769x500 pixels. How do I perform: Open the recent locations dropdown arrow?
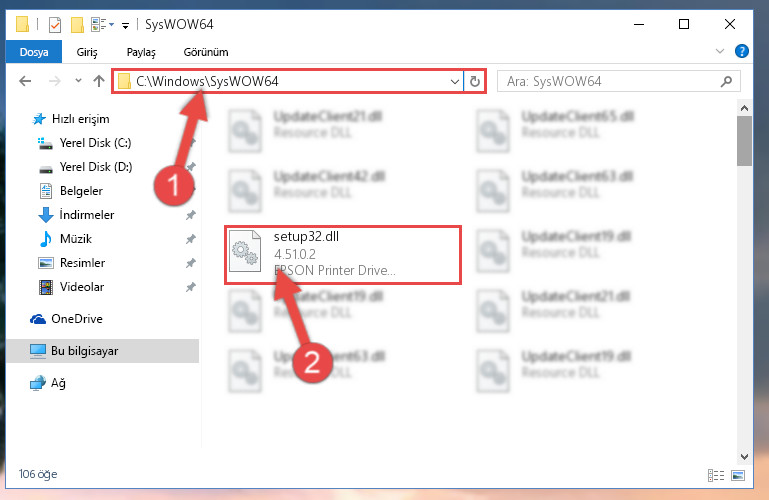click(x=78, y=81)
